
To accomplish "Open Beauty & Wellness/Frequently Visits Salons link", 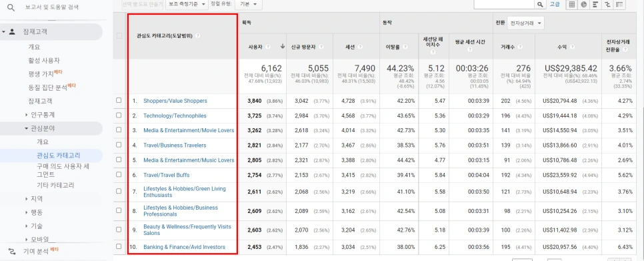I will tap(187, 230).
